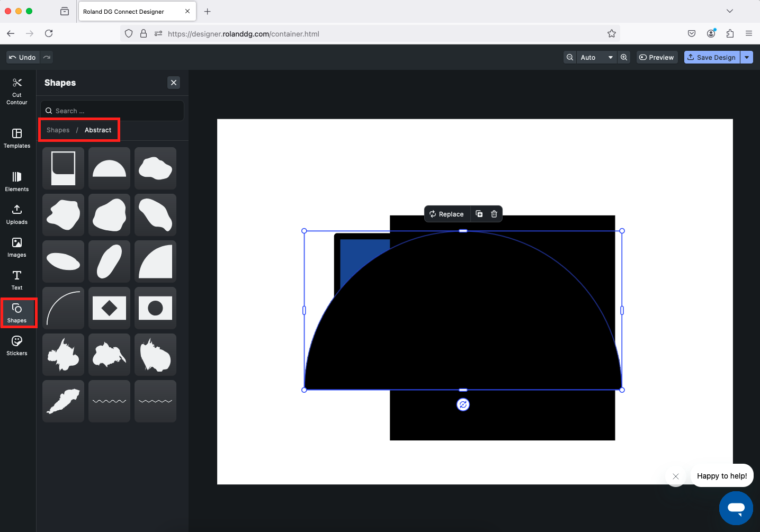
Task: Click the site permissions icon in address bar
Action: (x=158, y=34)
